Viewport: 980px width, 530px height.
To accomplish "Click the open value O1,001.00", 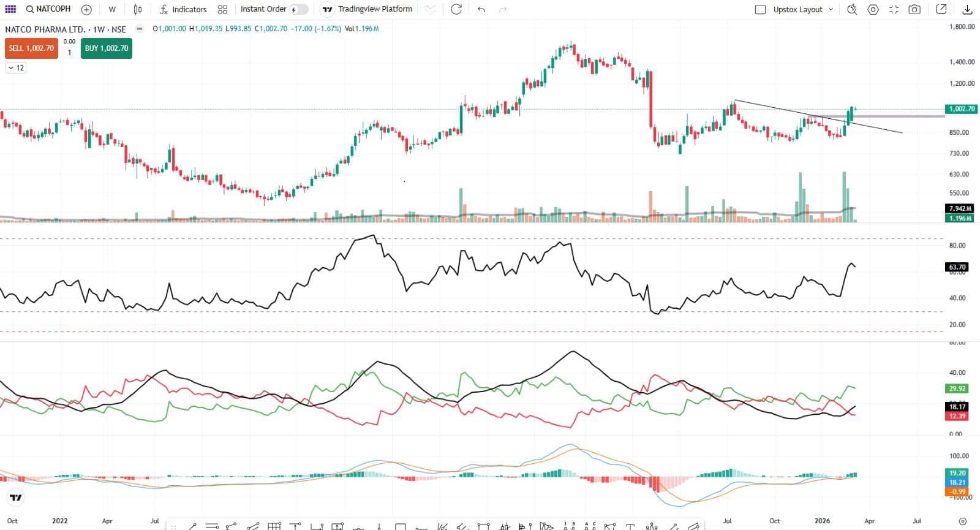I will [170, 29].
